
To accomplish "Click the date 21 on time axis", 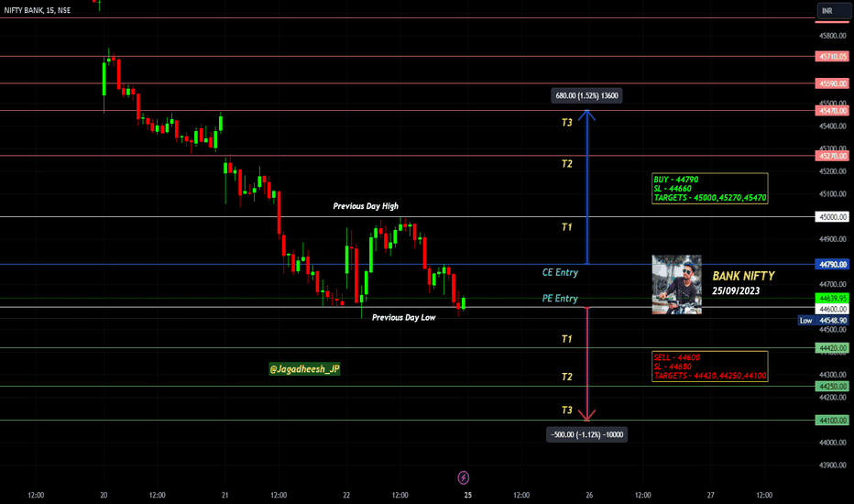I will click(x=224, y=495).
